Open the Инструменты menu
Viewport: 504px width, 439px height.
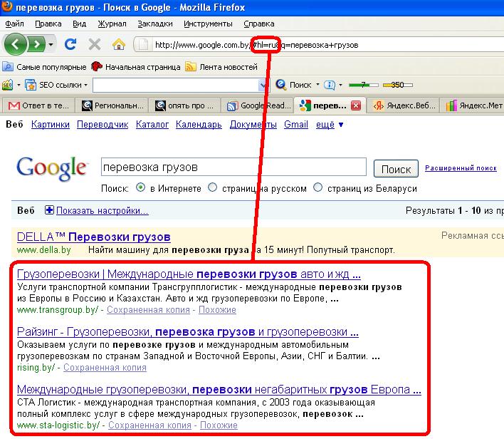208,24
